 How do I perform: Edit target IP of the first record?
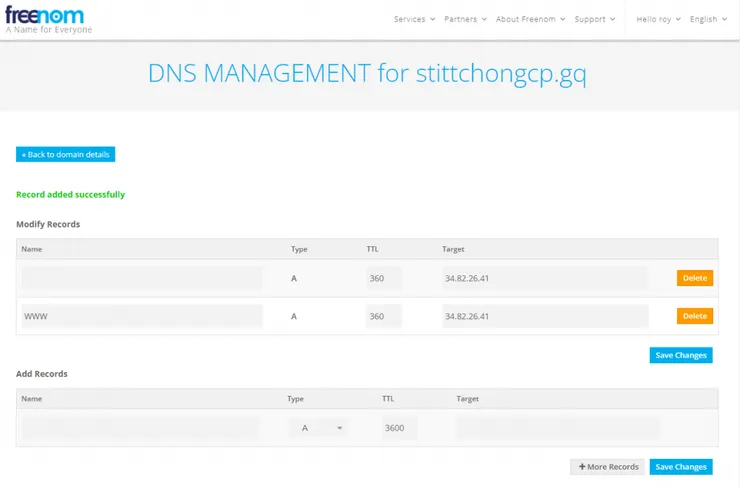(x=545, y=278)
